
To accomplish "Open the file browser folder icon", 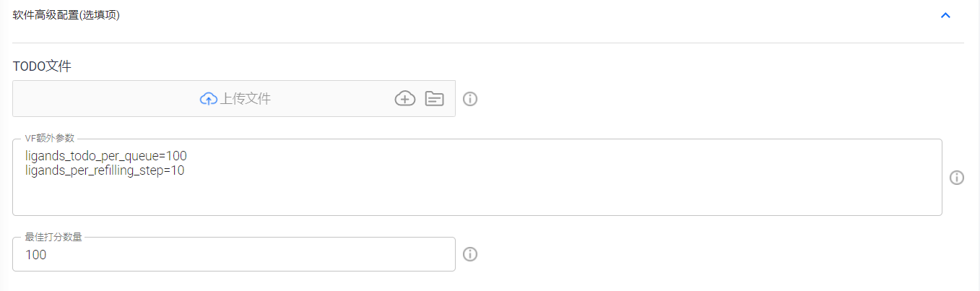I will tap(434, 99).
